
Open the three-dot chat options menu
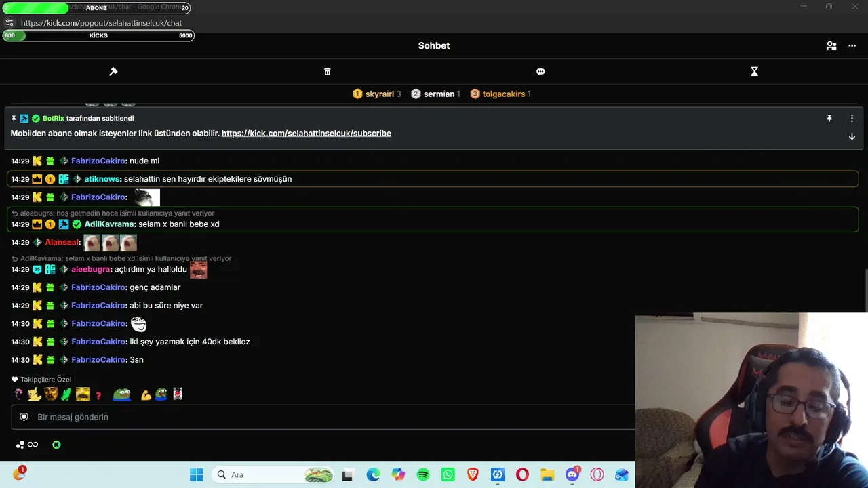[x=852, y=46]
